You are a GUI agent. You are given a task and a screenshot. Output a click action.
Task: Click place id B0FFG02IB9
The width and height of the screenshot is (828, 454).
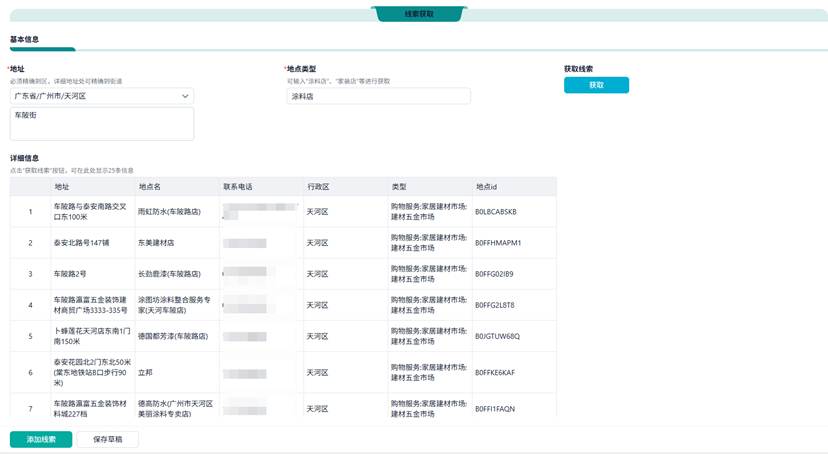coord(494,274)
